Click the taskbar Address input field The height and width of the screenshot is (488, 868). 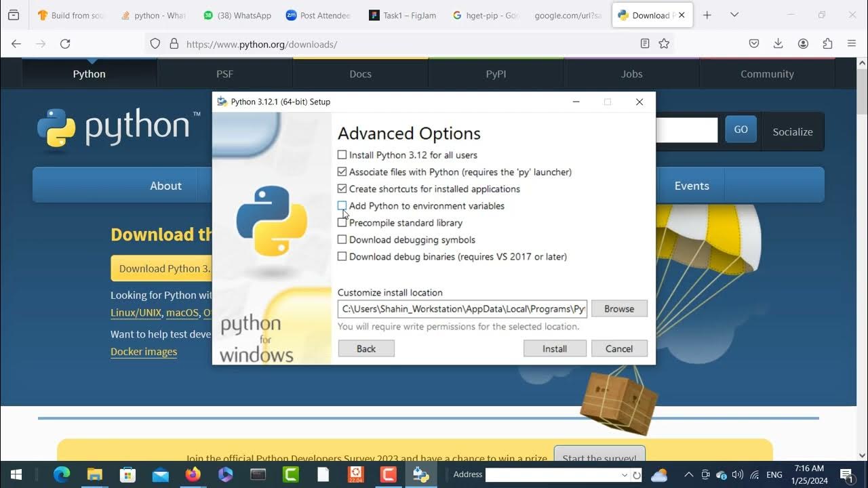point(552,475)
